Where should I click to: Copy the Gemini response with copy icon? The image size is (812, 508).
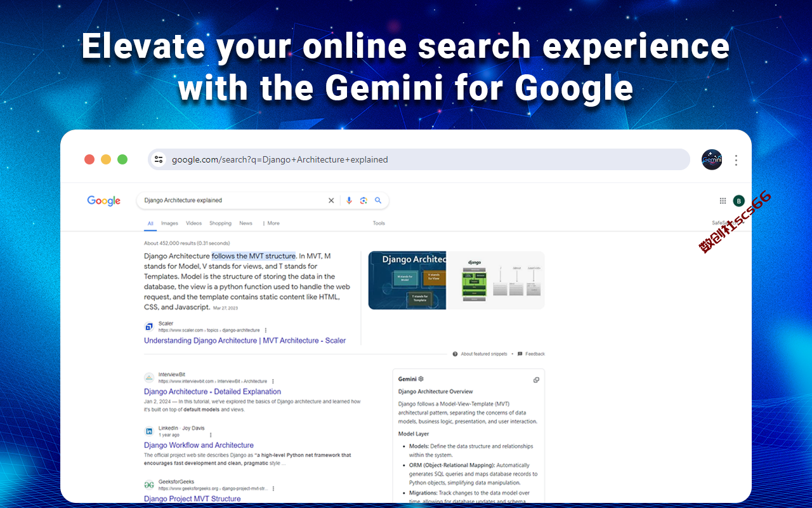(x=536, y=380)
